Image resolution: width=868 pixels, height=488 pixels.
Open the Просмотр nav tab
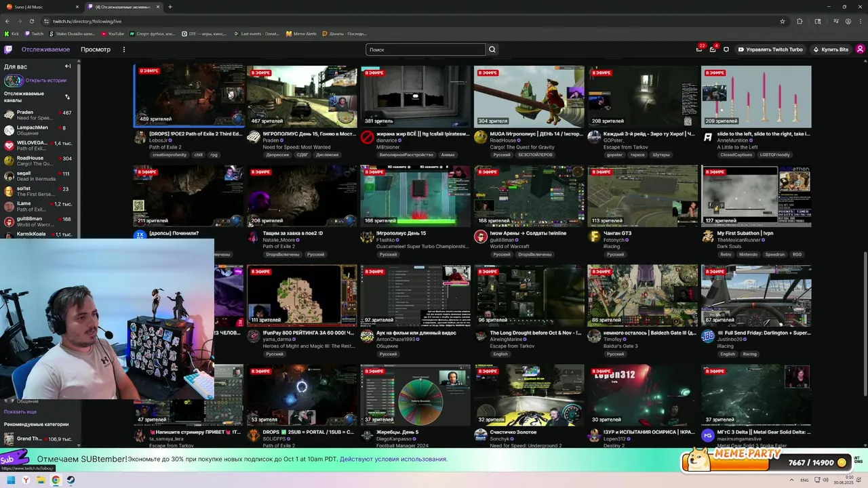(96, 49)
